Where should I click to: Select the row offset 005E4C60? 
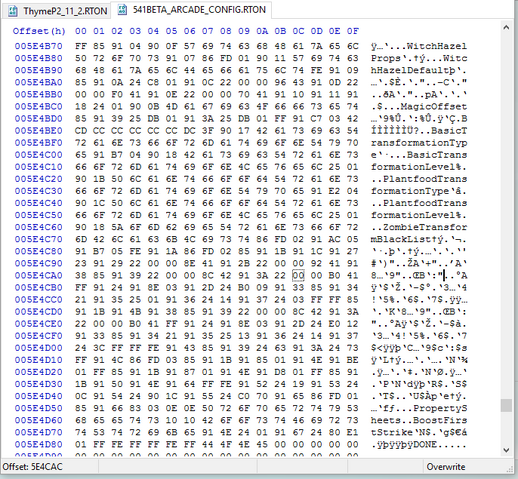[x=38, y=227]
